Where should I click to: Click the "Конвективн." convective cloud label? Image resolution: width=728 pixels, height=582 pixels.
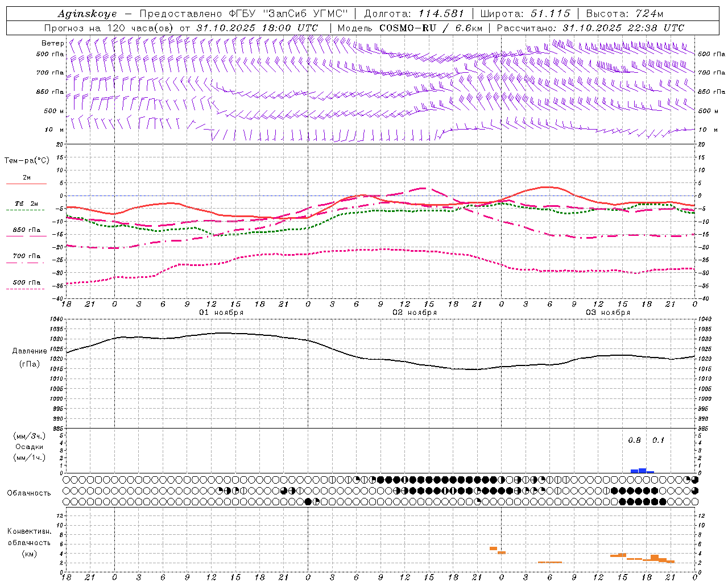pos(29,531)
